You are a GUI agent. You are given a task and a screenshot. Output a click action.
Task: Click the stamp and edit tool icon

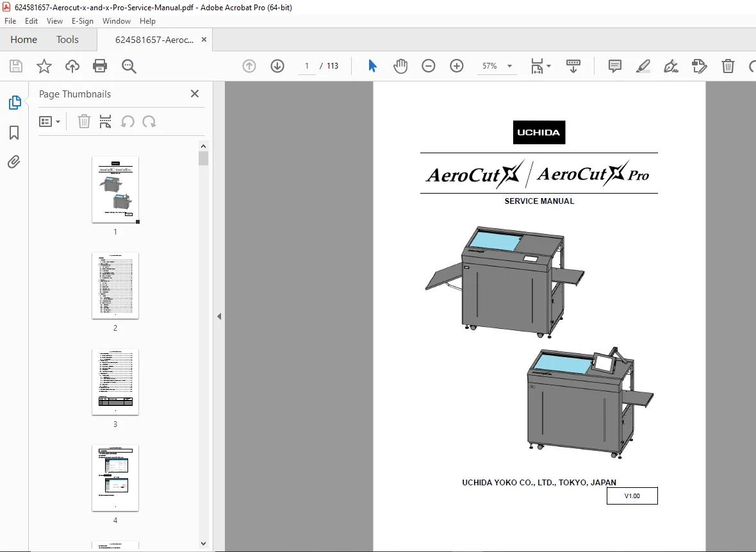click(x=699, y=66)
